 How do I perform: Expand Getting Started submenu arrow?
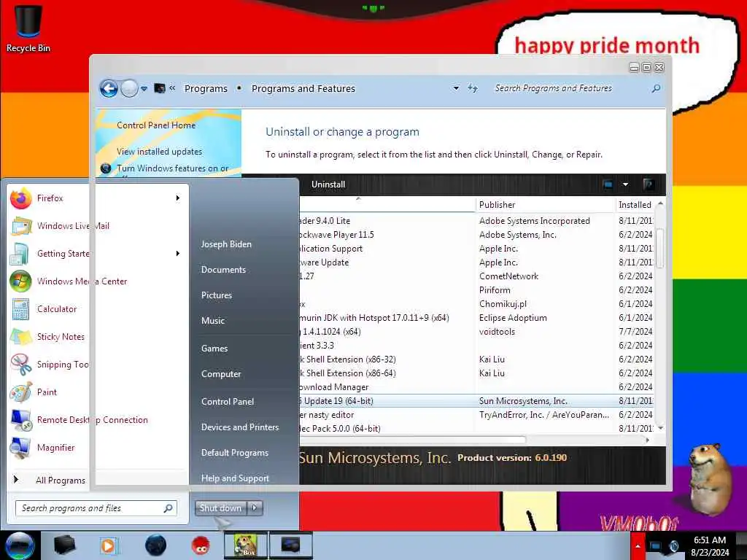(x=178, y=253)
